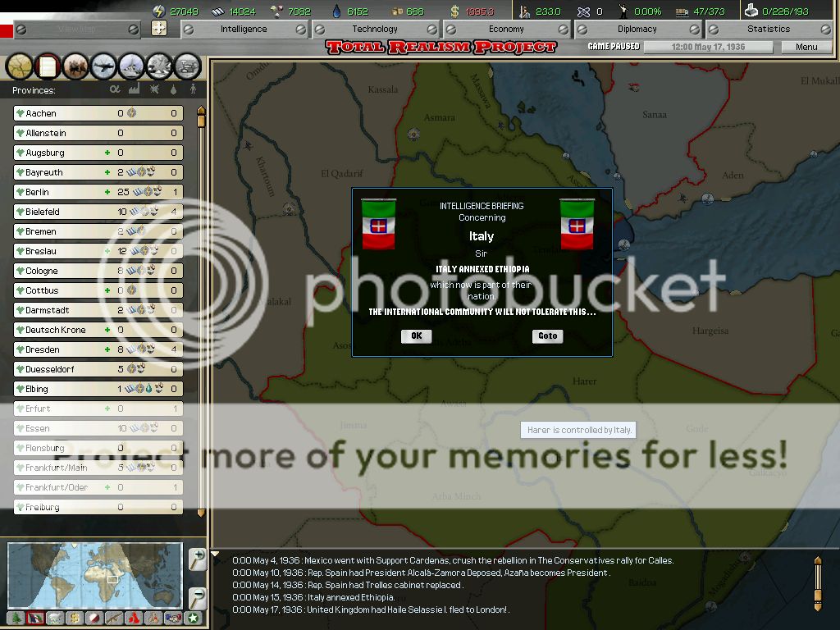Open the Technology tab

coord(375,29)
